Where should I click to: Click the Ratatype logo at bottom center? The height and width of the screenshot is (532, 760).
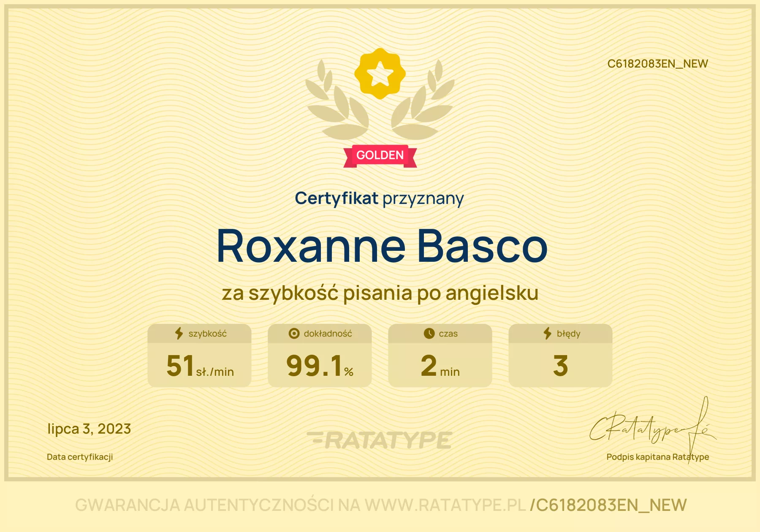[x=380, y=440]
